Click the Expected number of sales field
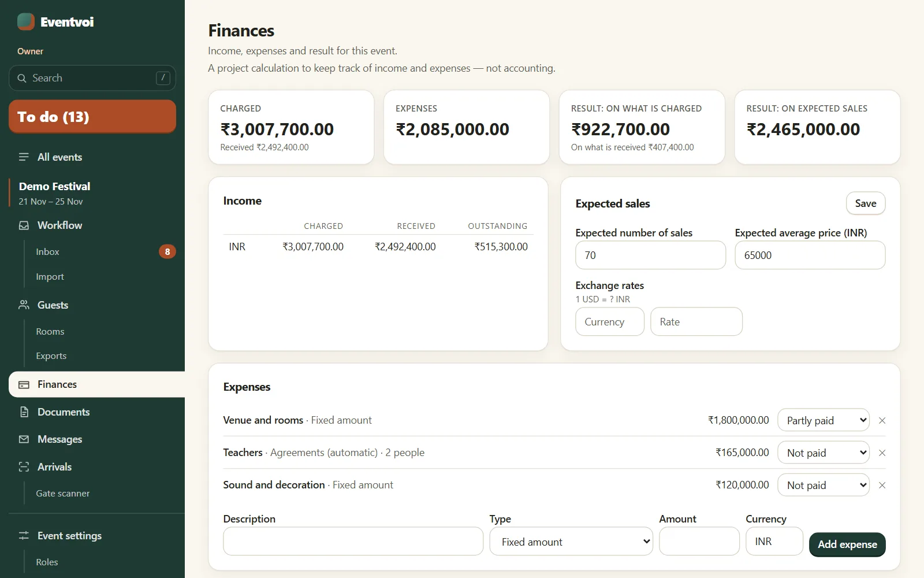Image resolution: width=924 pixels, height=578 pixels. click(x=650, y=255)
